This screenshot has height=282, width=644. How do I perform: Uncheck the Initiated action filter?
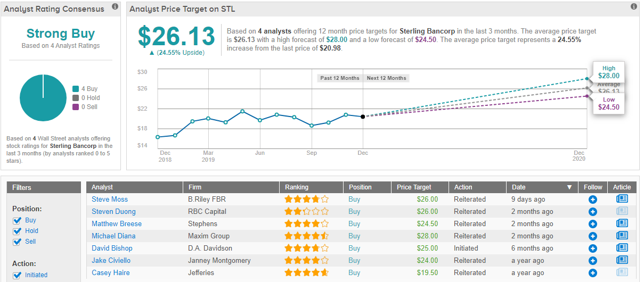point(17,275)
